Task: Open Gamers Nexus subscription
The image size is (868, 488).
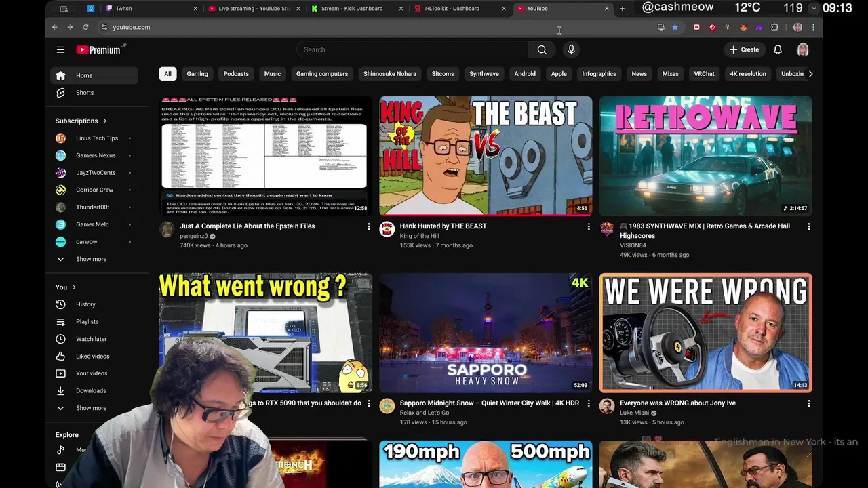Action: [94, 155]
